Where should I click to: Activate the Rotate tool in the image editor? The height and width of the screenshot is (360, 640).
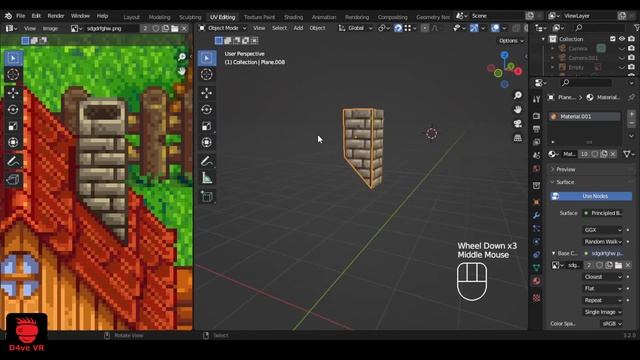[13, 109]
